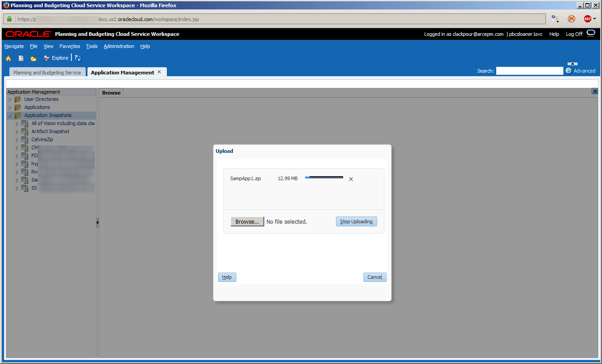This screenshot has width=602, height=364.
Task: Click the Open folder toolbar icon
Action: [34, 58]
